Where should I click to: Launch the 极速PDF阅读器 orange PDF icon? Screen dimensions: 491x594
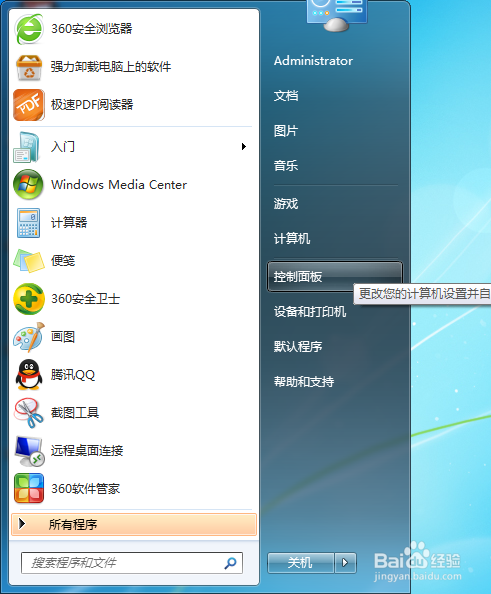click(x=29, y=105)
